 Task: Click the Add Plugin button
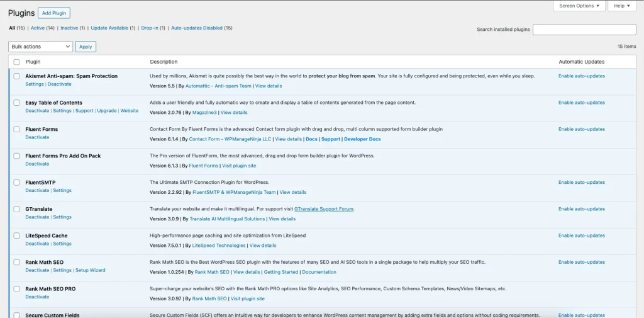(x=54, y=13)
